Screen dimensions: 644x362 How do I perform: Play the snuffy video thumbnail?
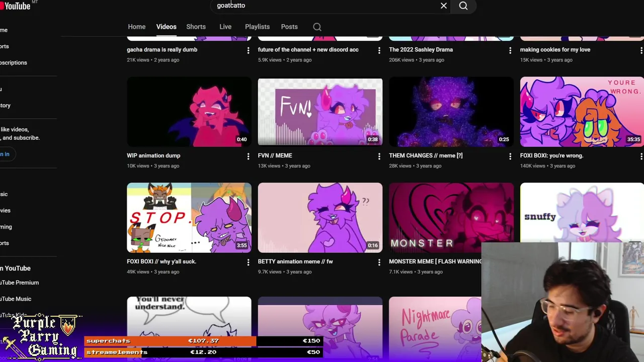point(582,213)
